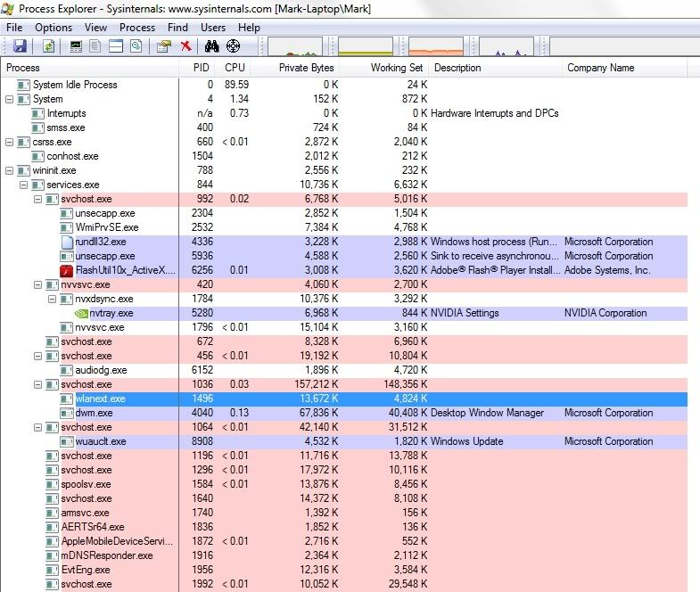
Task: Select the Interrupts row
Action: coord(343,113)
